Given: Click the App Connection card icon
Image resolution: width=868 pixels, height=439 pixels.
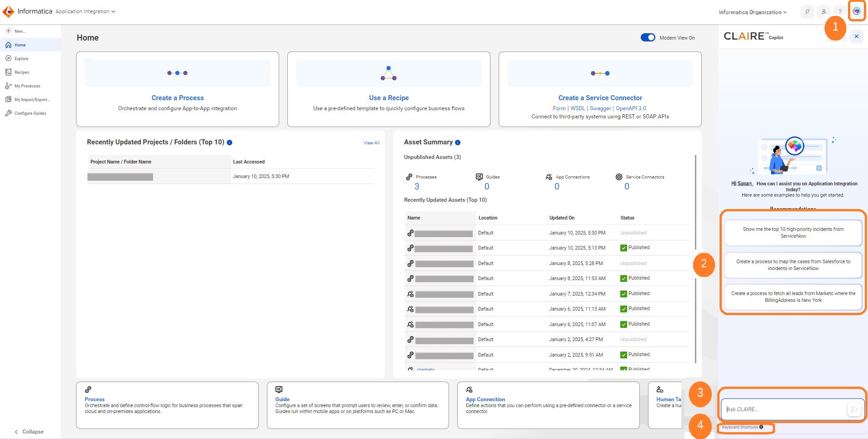Looking at the screenshot, I should click(x=469, y=389).
